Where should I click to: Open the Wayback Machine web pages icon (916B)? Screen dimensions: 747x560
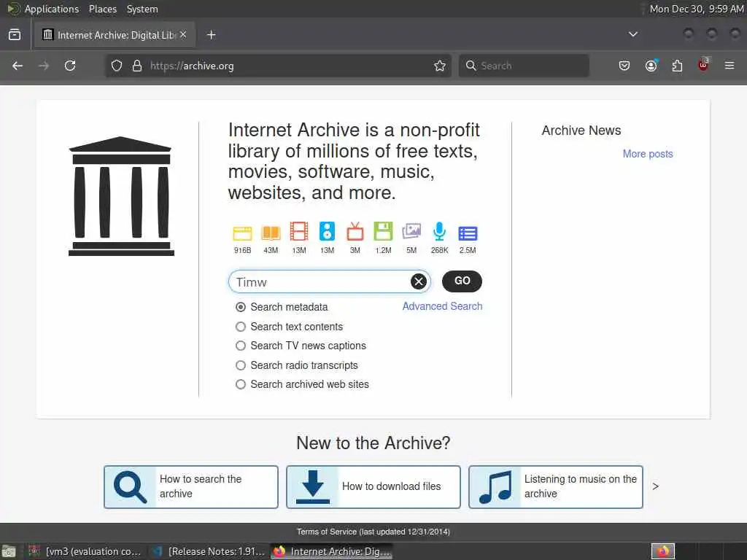coord(242,233)
